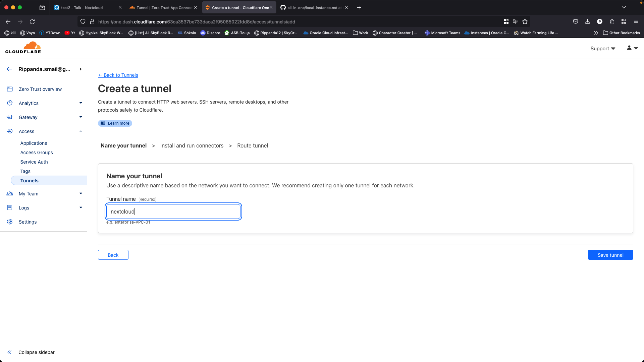Click the Collapse sidebar double-chevron icon
The width and height of the screenshot is (644, 362).
point(9,352)
